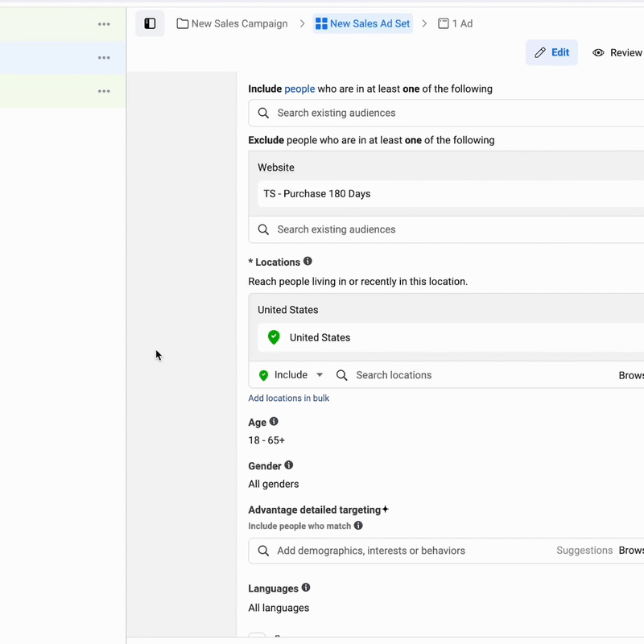Click the TS - Purchase 180 Days audience
The image size is (644, 644).
pyautogui.click(x=317, y=194)
